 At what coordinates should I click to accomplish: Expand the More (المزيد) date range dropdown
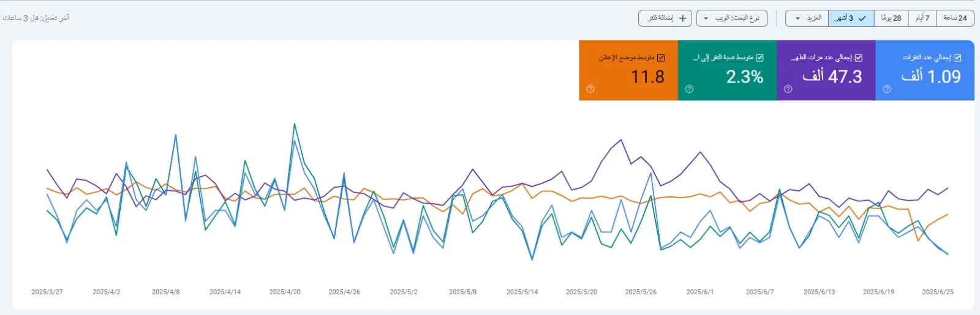[807, 18]
